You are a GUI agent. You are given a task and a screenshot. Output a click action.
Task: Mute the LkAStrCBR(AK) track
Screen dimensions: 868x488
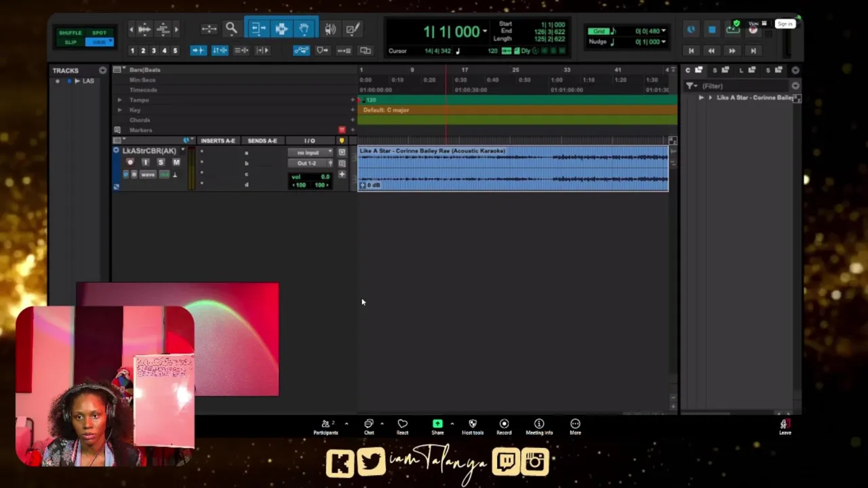pos(176,163)
